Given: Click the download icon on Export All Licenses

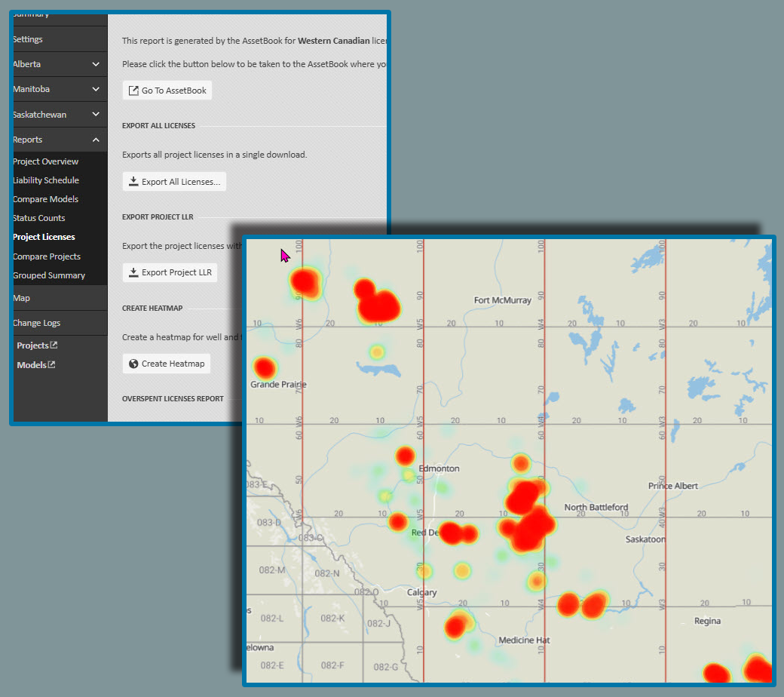Looking at the screenshot, I should 133,182.
